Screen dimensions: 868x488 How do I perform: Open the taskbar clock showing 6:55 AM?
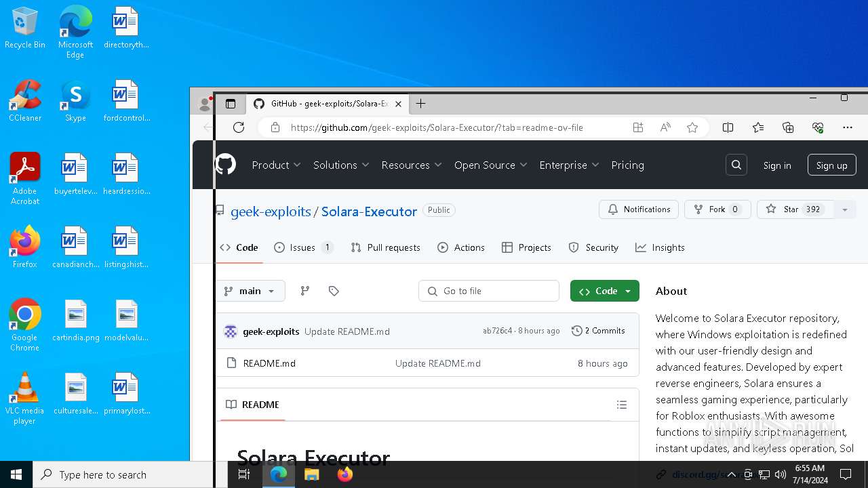tap(810, 474)
